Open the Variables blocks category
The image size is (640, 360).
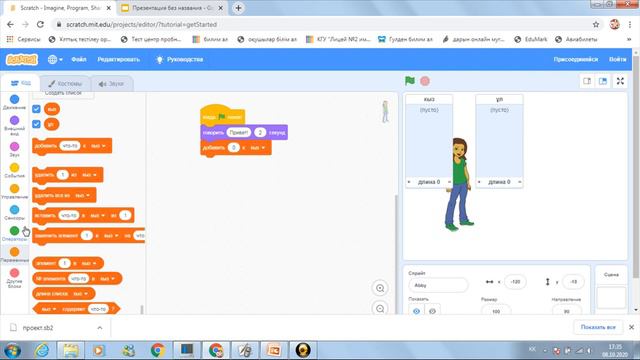(14, 255)
